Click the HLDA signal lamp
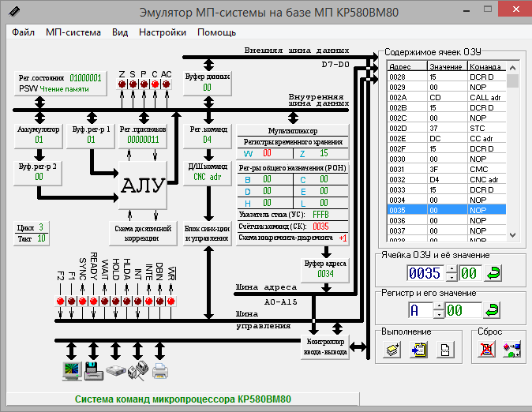This screenshot has height=412, width=532. tap(126, 301)
